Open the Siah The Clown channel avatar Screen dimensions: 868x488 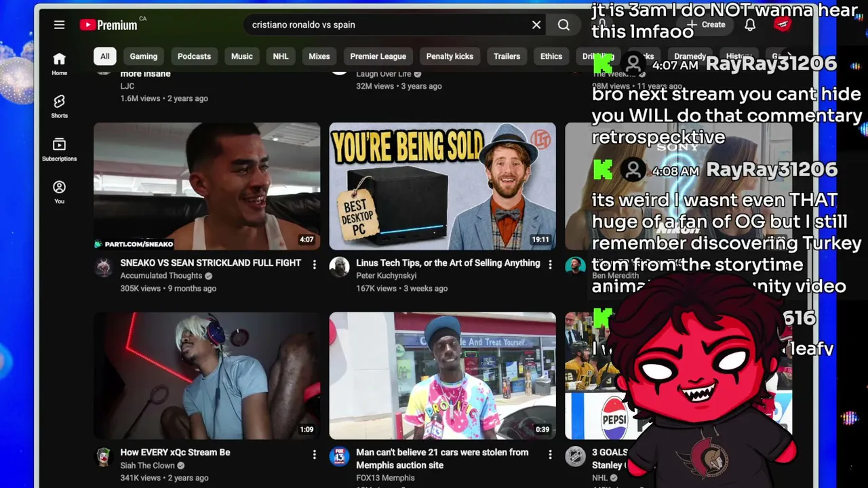(x=103, y=457)
